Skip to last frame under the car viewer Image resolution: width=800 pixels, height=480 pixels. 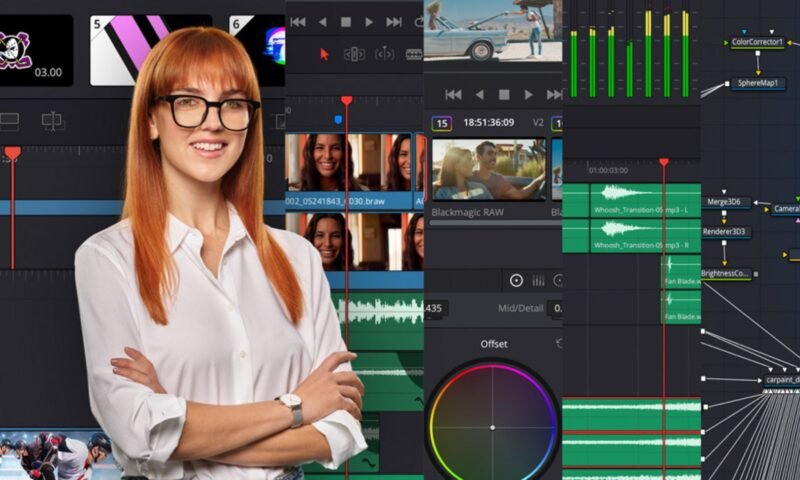point(554,95)
